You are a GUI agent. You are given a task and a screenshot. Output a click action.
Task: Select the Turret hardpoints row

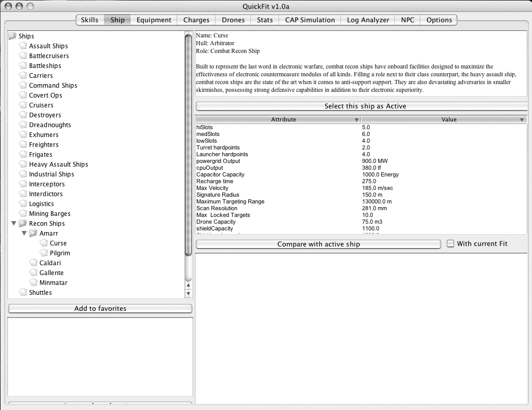pos(361,148)
